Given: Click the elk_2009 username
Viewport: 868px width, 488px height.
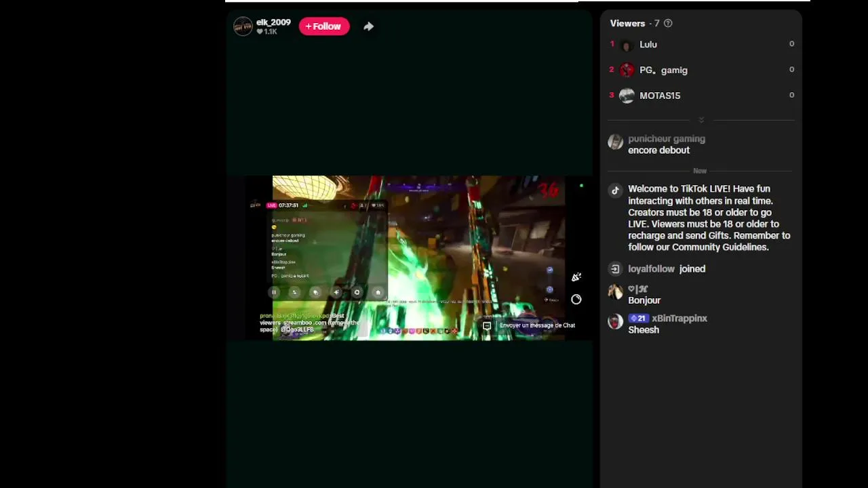Looking at the screenshot, I should click(273, 22).
